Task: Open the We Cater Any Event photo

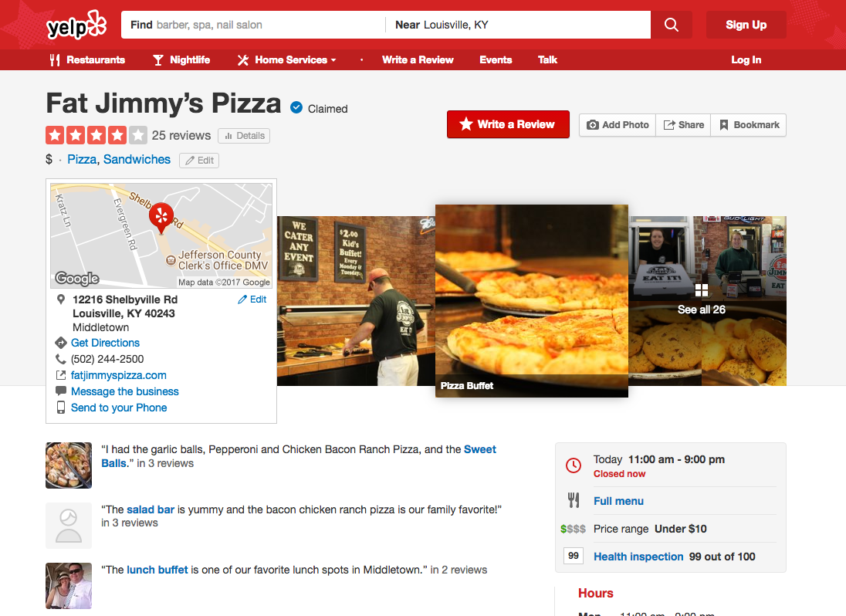Action: tap(356, 301)
